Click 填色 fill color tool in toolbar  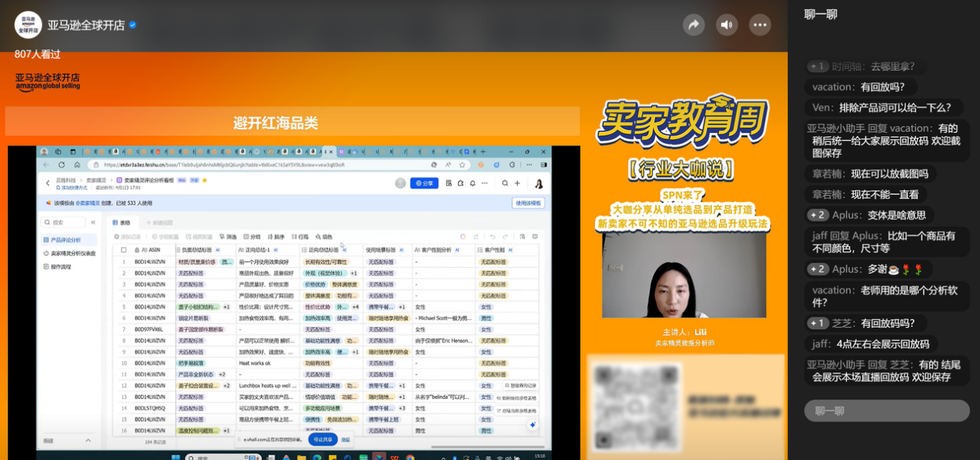click(x=324, y=237)
